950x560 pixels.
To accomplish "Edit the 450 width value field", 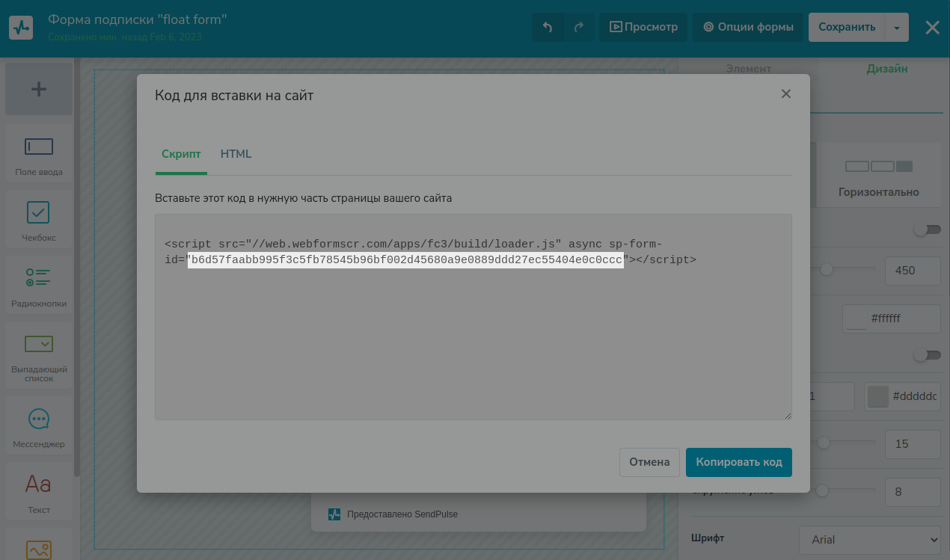I will (x=913, y=271).
